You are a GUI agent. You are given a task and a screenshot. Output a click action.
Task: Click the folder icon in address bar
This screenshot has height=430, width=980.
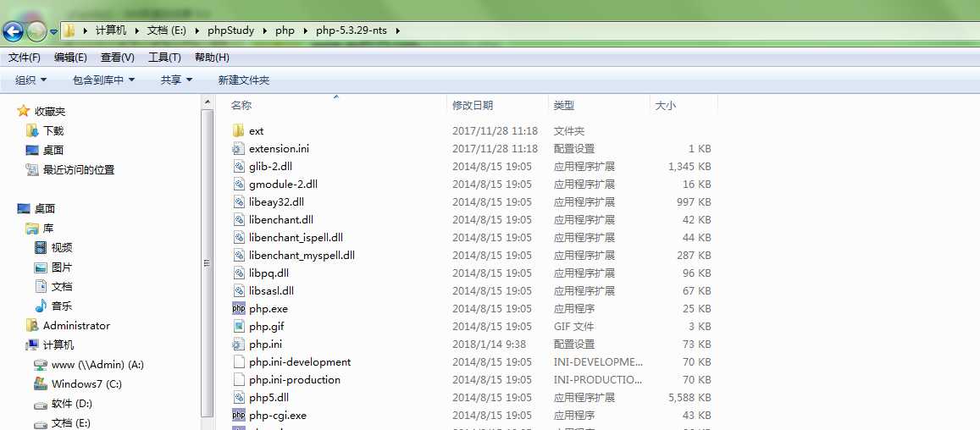(x=70, y=30)
